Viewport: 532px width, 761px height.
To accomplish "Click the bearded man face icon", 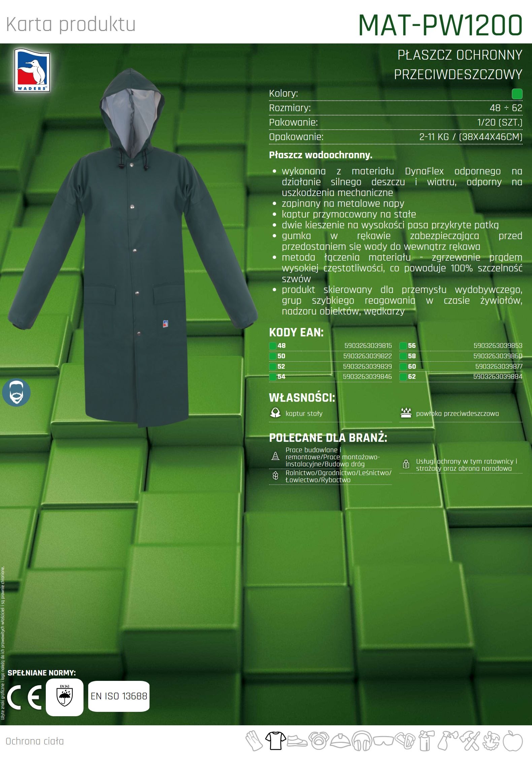I will [x=16, y=393].
